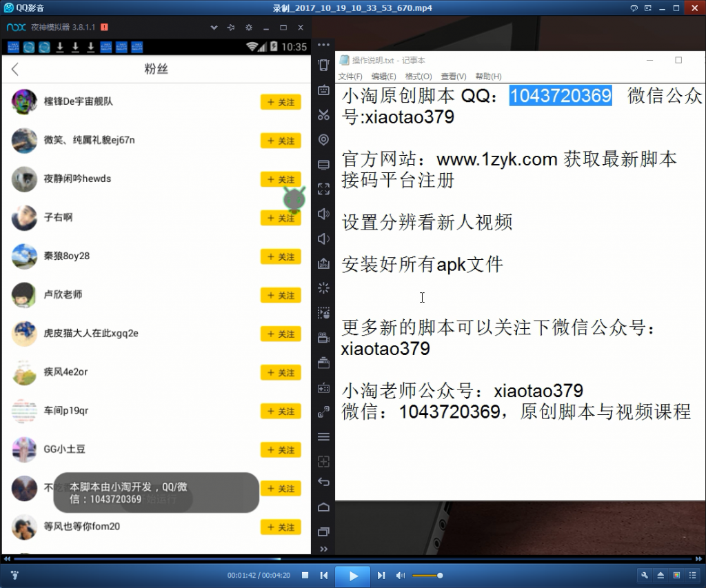Pin the Nox window on top
The height and width of the screenshot is (588, 706).
(231, 28)
